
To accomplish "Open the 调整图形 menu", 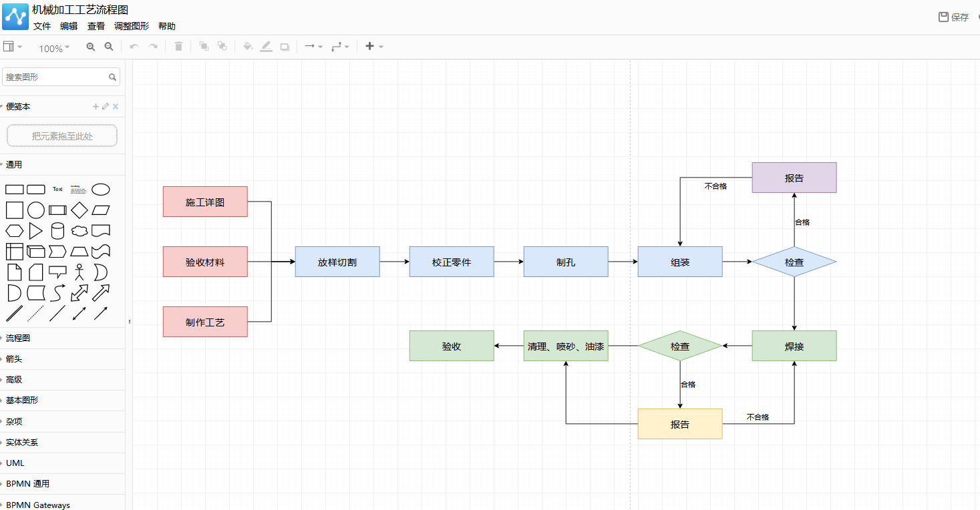I will point(132,26).
